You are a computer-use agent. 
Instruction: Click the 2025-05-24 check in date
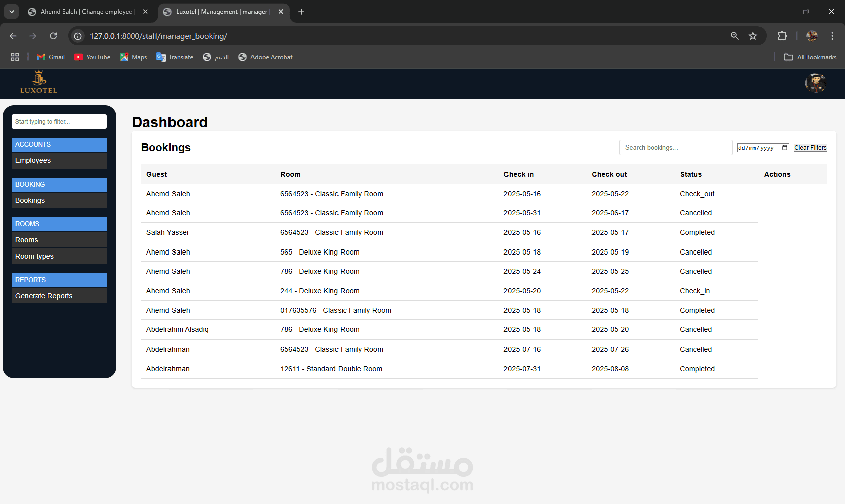pos(522,272)
